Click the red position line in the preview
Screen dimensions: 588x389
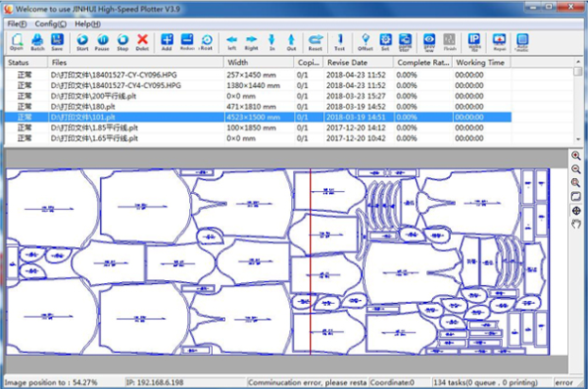(x=310, y=262)
